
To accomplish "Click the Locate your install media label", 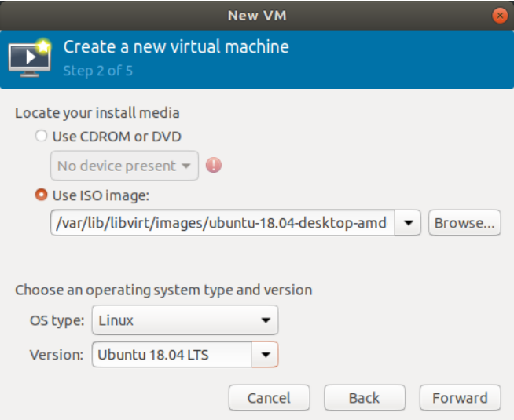I will pyautogui.click(x=97, y=113).
